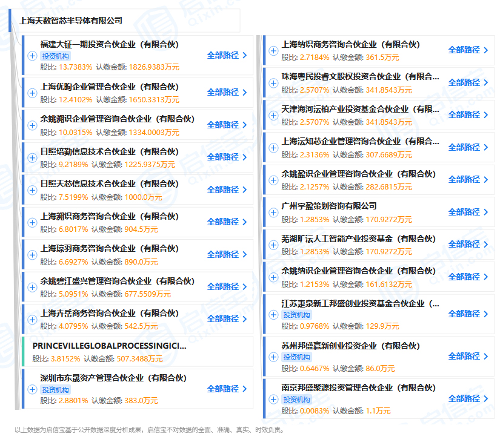Open 全部路径 for 福建大钲一期投资合伙企业

click(x=227, y=56)
